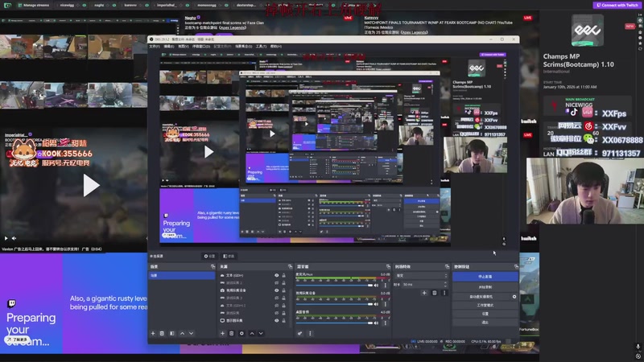Add a new source with the plus icon
Screen dimensions: 644x362
point(222,333)
